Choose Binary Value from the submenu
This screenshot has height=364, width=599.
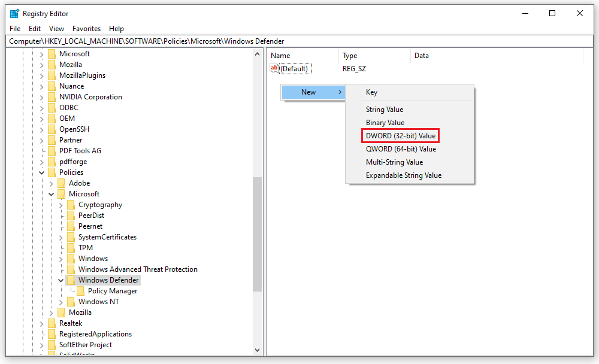[x=410, y=123]
